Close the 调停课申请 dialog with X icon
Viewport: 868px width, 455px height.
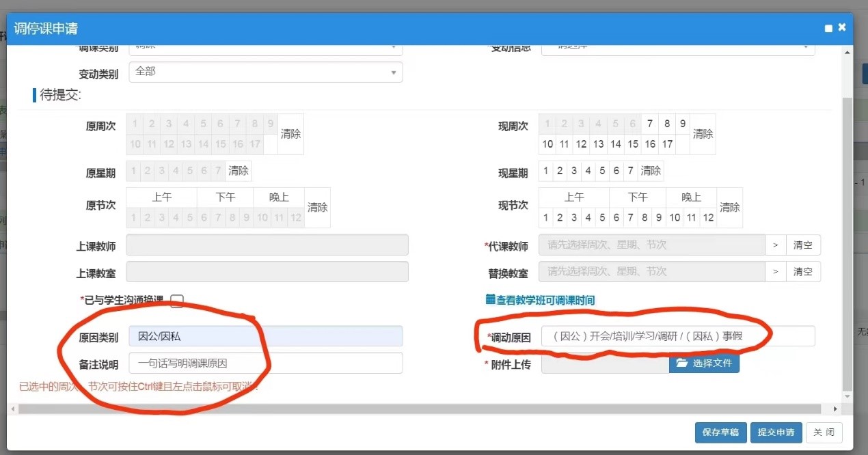point(842,27)
